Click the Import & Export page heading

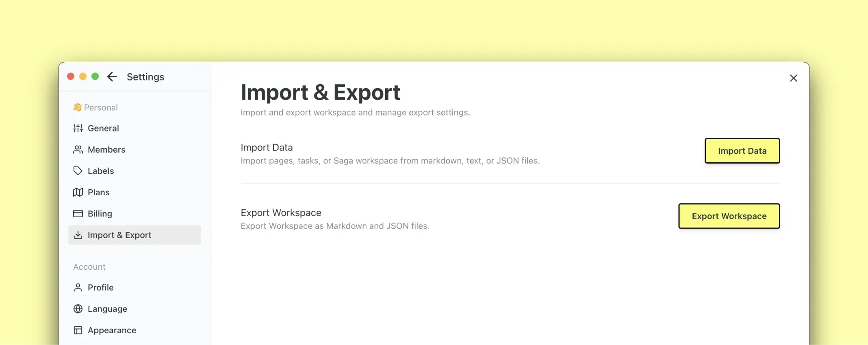[320, 92]
